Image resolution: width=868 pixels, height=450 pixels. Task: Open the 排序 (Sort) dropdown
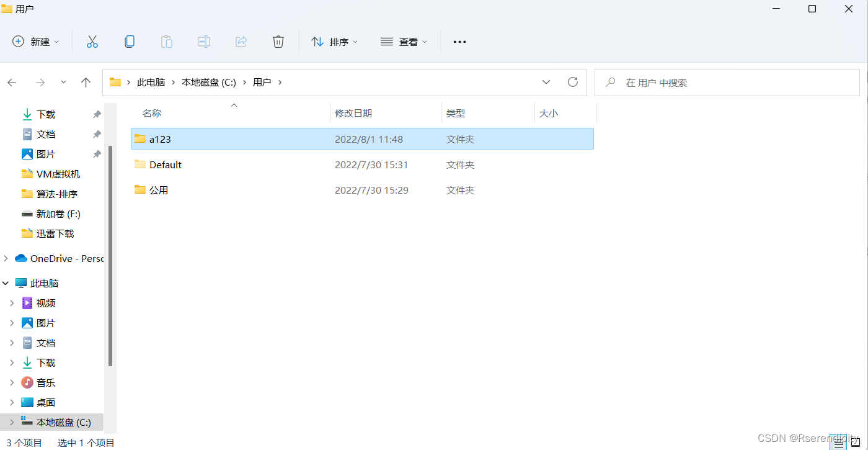(335, 42)
